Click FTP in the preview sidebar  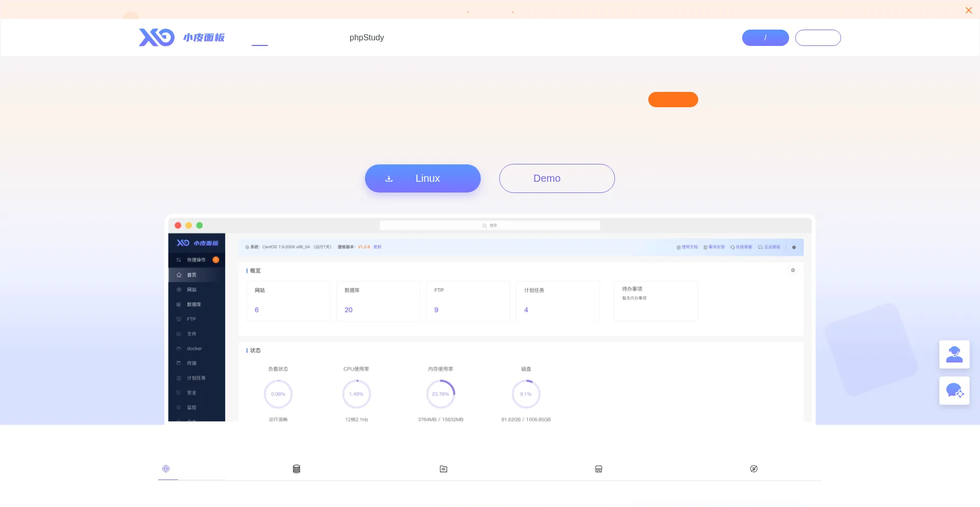tap(191, 319)
